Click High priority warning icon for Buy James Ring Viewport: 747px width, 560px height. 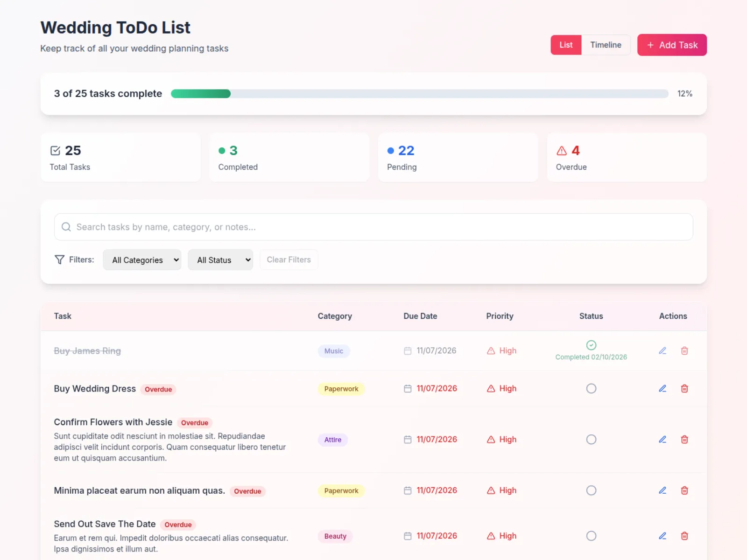click(491, 350)
